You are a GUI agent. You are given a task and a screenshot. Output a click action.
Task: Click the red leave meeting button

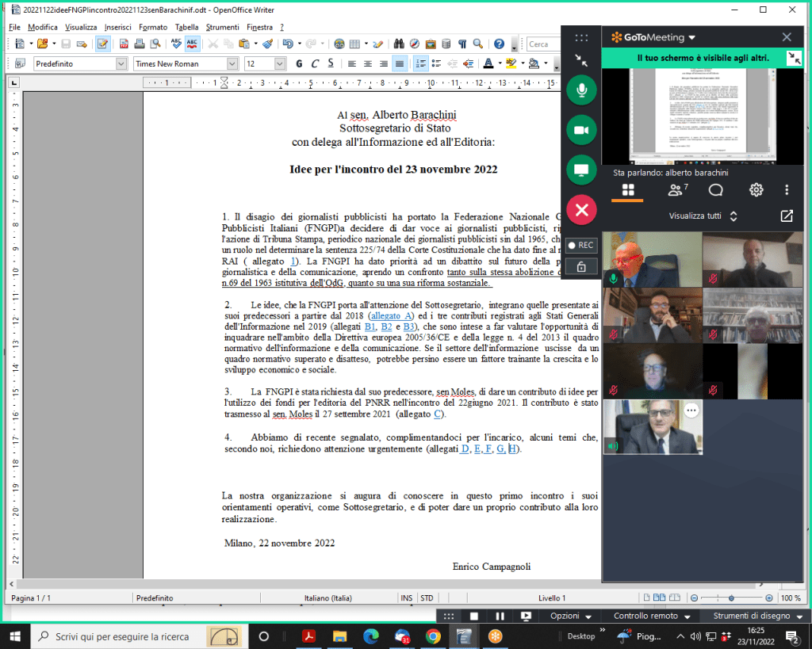(x=581, y=209)
